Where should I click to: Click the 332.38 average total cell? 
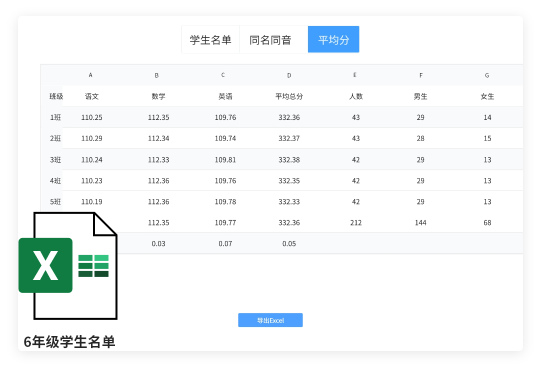(x=289, y=160)
